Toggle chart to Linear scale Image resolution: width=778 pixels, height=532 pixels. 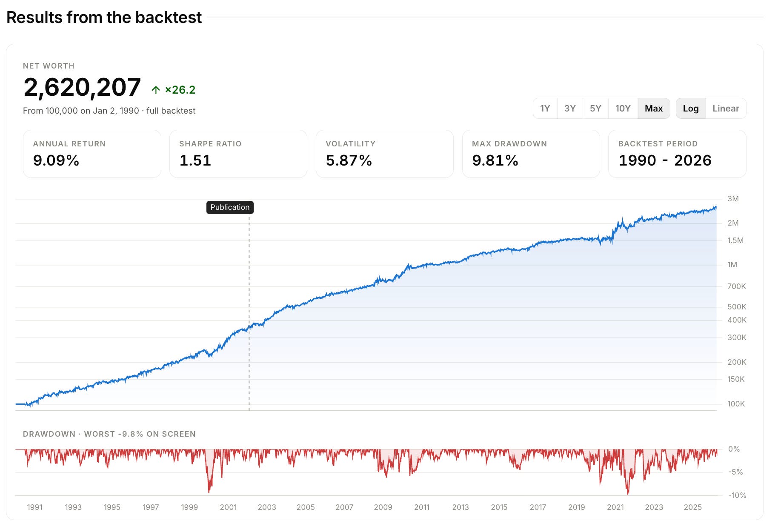(726, 109)
